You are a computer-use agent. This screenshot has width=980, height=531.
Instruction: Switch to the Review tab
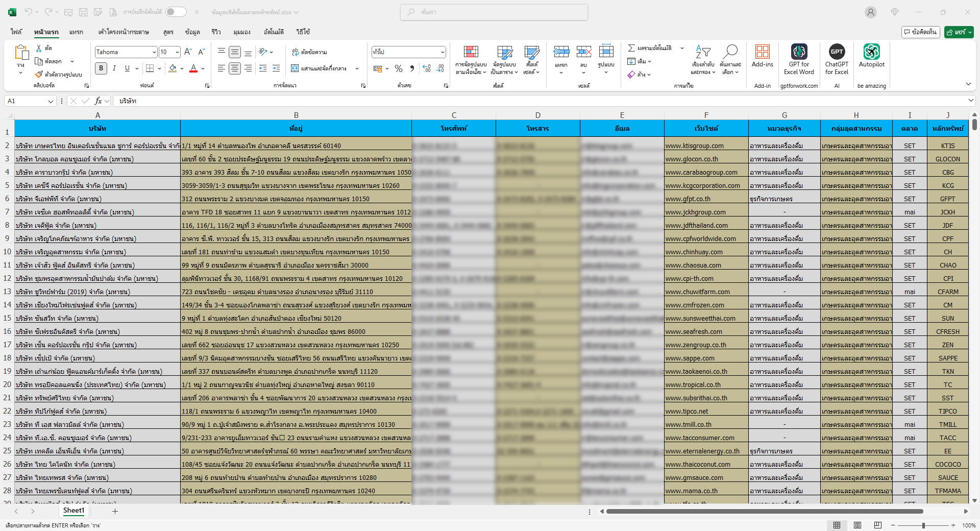pos(216,32)
